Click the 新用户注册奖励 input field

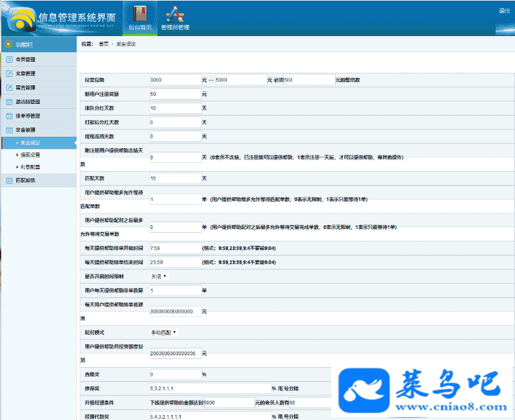(x=175, y=95)
